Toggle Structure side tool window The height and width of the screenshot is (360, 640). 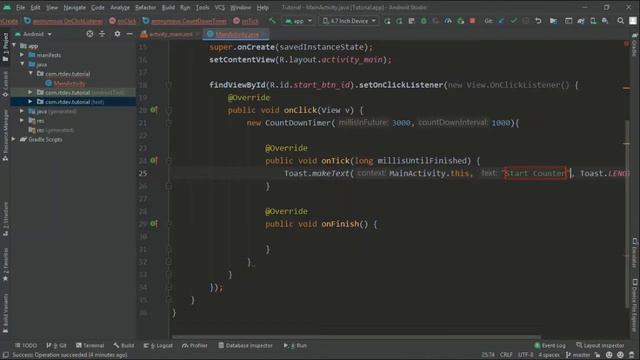pyautogui.click(x=5, y=219)
